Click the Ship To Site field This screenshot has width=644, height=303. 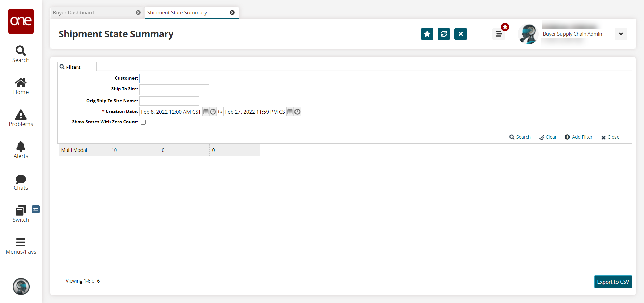174,90
